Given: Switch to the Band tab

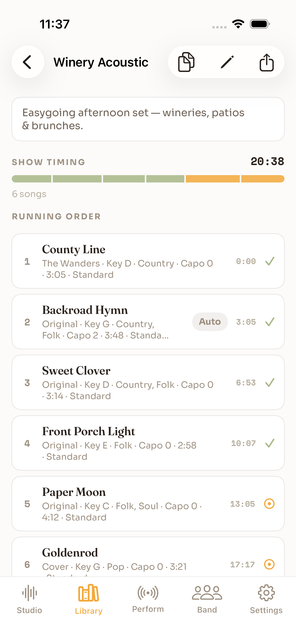Looking at the screenshot, I should (207, 599).
